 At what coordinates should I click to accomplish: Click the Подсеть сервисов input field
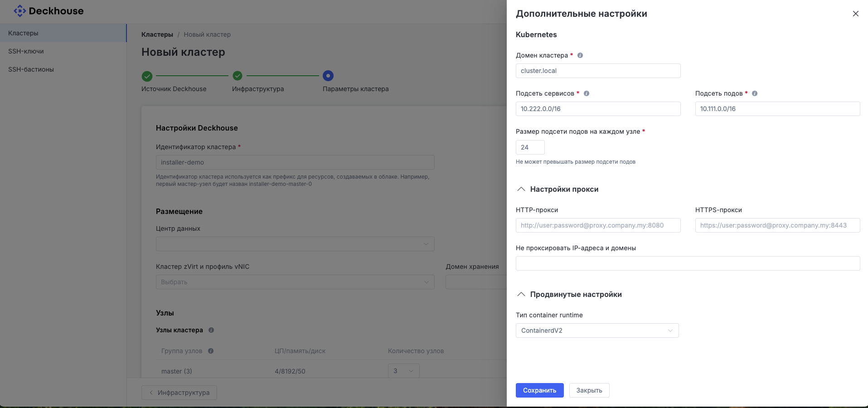click(x=598, y=109)
